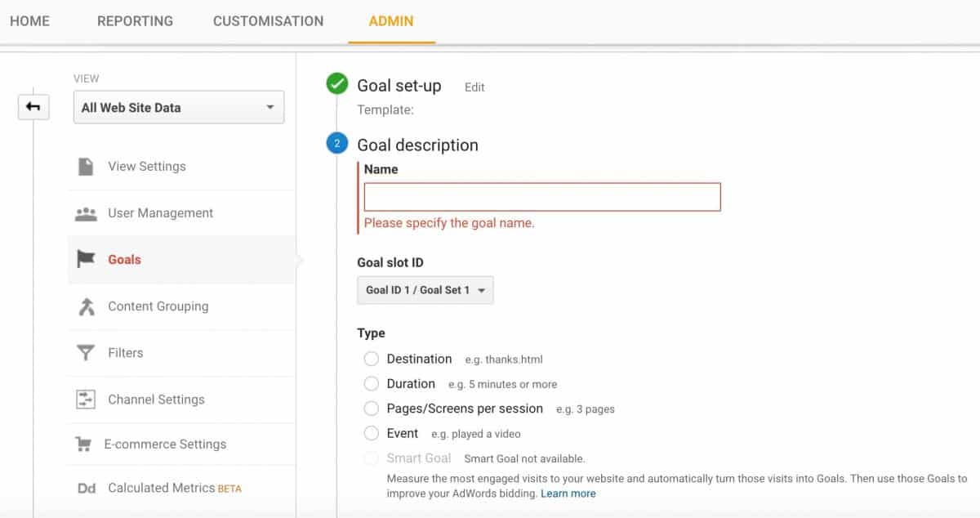This screenshot has width=980, height=518.
Task: Select the Event goal type
Action: tap(372, 433)
